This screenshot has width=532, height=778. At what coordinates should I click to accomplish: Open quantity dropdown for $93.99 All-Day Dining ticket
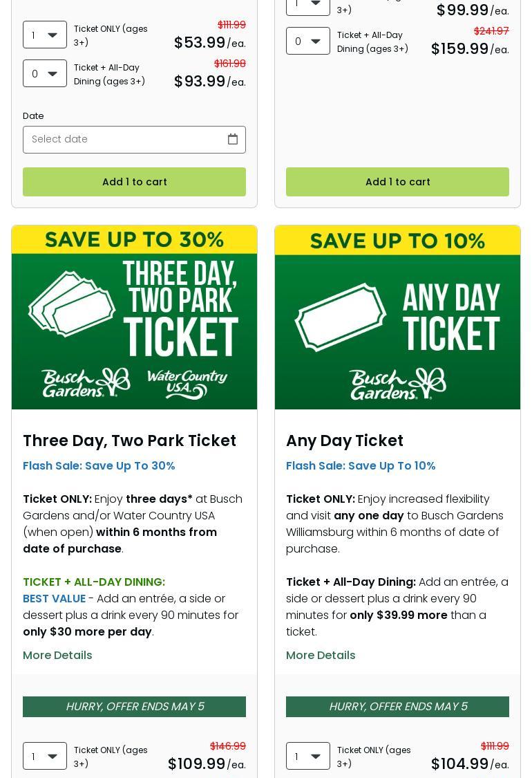click(45, 73)
